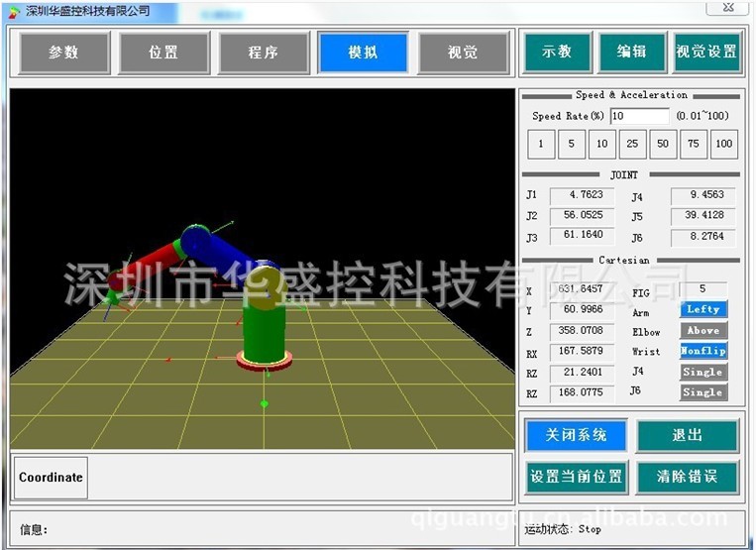Click the Coordinate button
The width and height of the screenshot is (756, 550).
coord(51,478)
